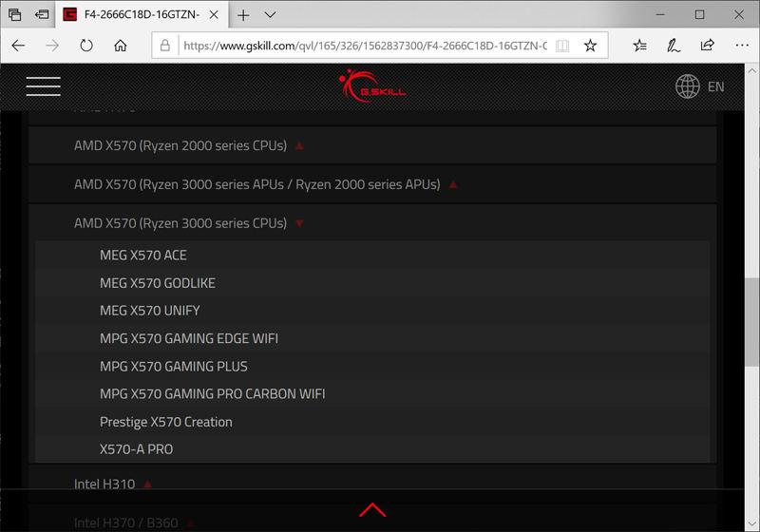This screenshot has width=760, height=532.
Task: Expand AMD X570 Ryzen 2000 series CPUs
Action: 372,145
